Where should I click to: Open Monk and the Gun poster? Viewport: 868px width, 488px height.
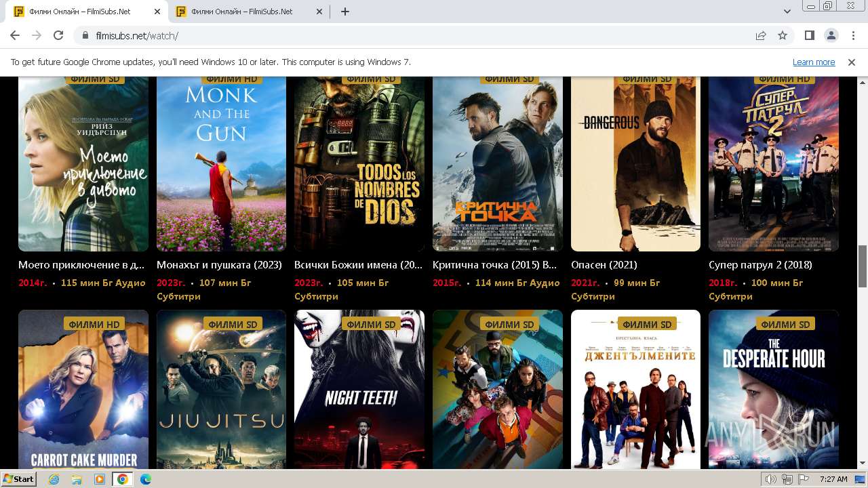pyautogui.click(x=221, y=163)
